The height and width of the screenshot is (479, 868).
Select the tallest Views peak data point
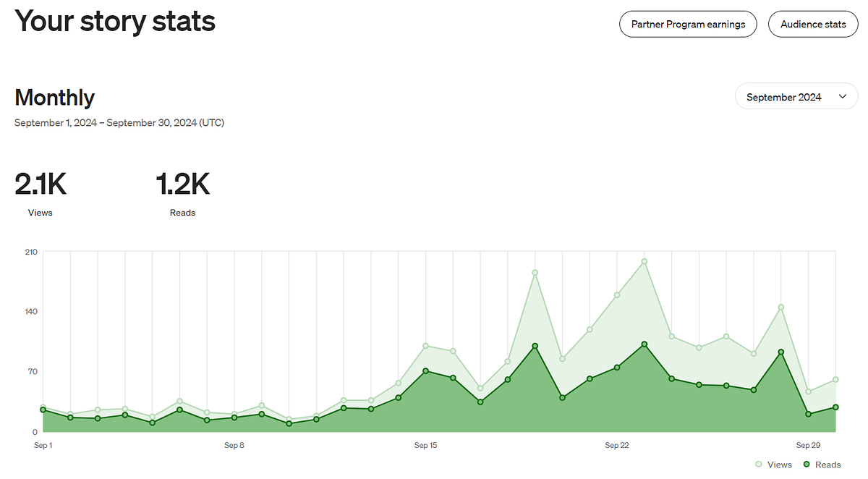[x=644, y=262]
